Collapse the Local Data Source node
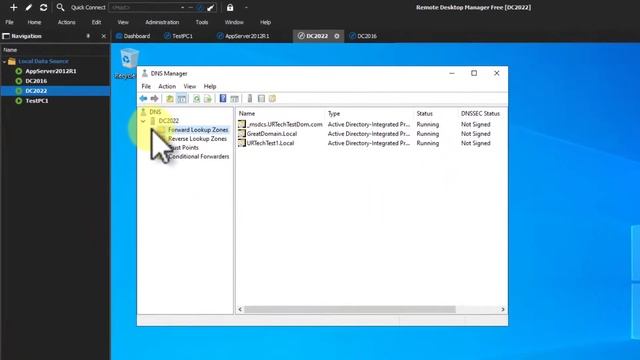The image size is (640, 360). coord(4,62)
